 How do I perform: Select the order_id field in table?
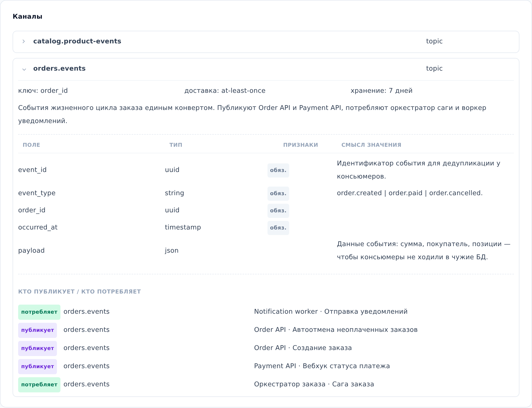32,210
